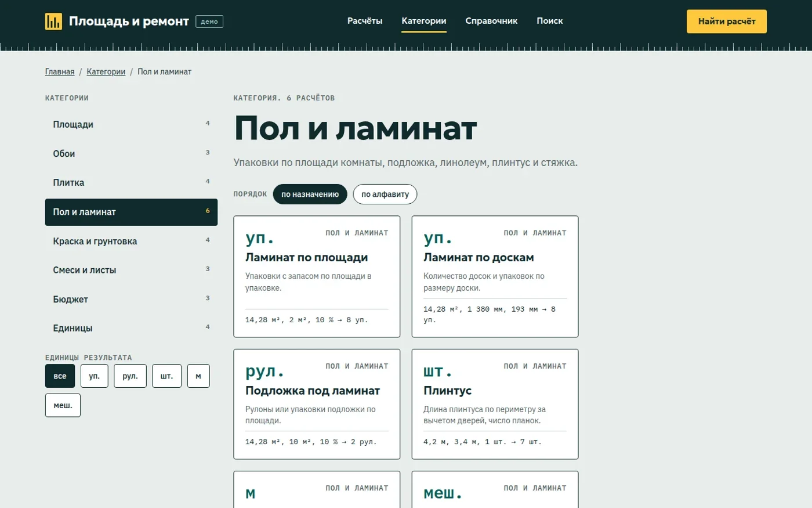Filter results by шт. unit
812x508 pixels.
pyautogui.click(x=167, y=376)
